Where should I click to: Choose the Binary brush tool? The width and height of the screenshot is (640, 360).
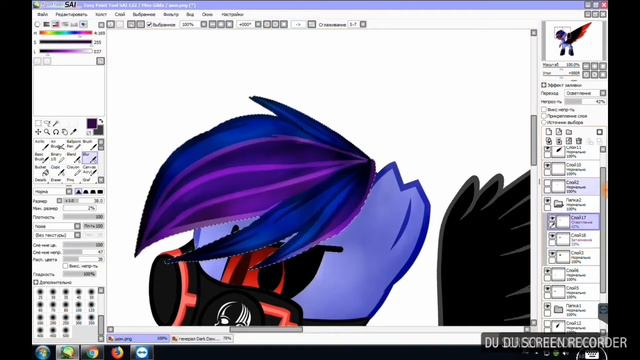(x=58, y=157)
